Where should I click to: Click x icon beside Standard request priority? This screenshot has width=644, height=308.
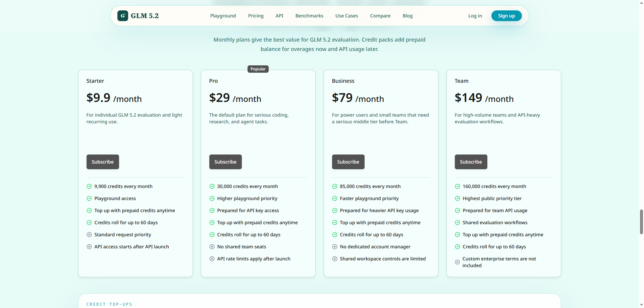tap(89, 235)
